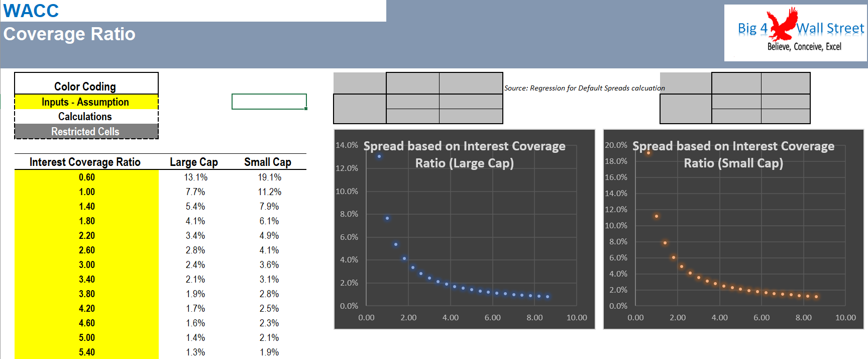The height and width of the screenshot is (359, 868).
Task: Select the 3.40 coverage ratio cell
Action: click(x=86, y=279)
